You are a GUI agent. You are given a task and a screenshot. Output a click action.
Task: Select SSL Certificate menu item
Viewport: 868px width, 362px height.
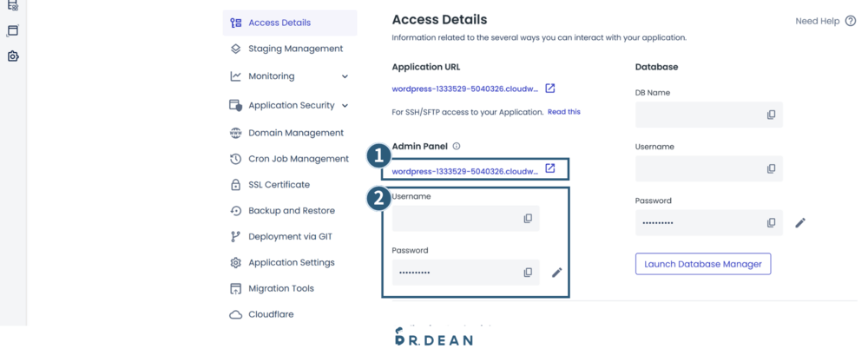(278, 185)
